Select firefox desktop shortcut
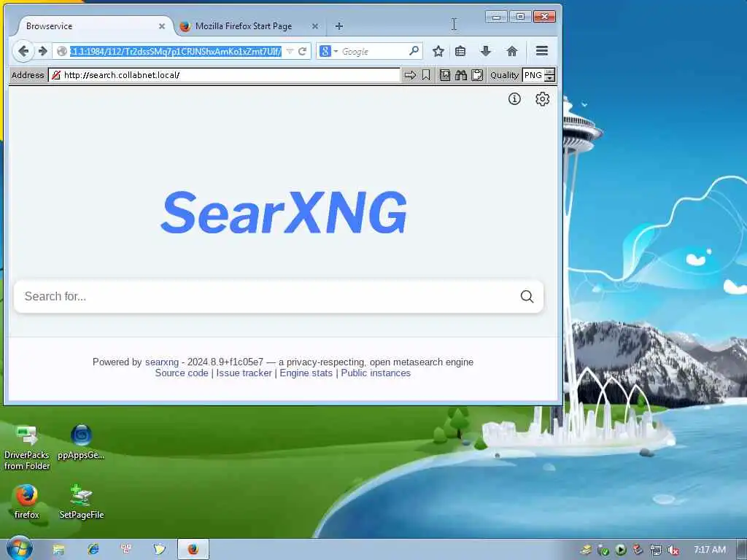Image resolution: width=747 pixels, height=560 pixels. click(x=27, y=502)
